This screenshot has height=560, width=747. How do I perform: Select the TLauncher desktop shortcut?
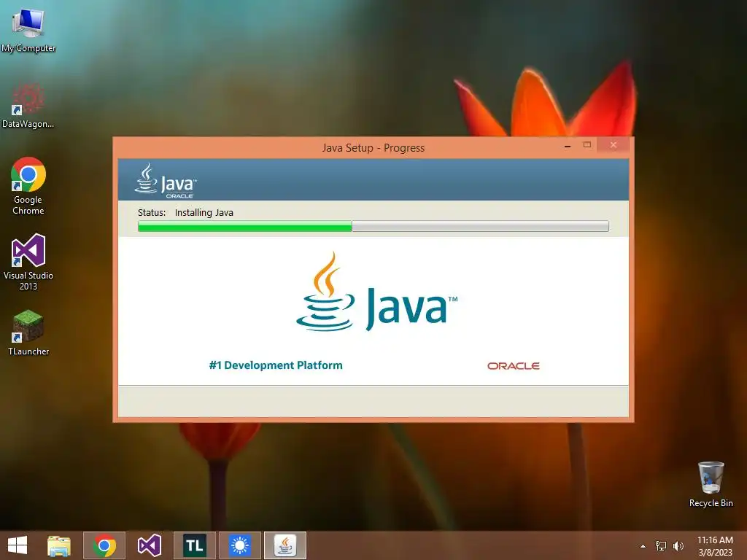pos(28,332)
